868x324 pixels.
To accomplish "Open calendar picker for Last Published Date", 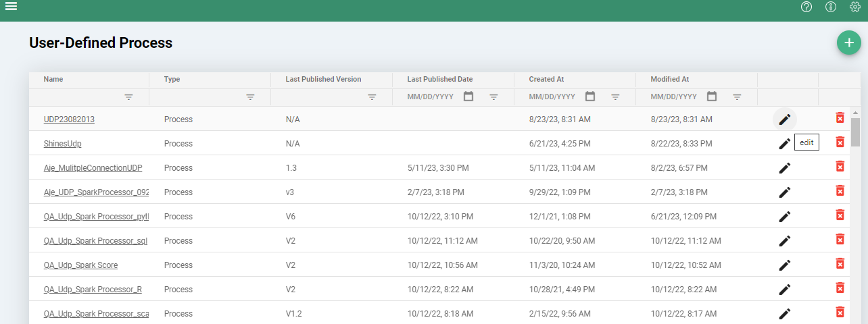I will (x=468, y=97).
